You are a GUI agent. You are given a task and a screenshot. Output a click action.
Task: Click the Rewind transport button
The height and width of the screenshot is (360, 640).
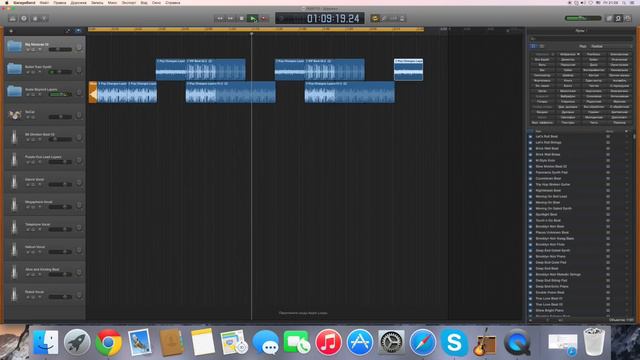click(220, 18)
